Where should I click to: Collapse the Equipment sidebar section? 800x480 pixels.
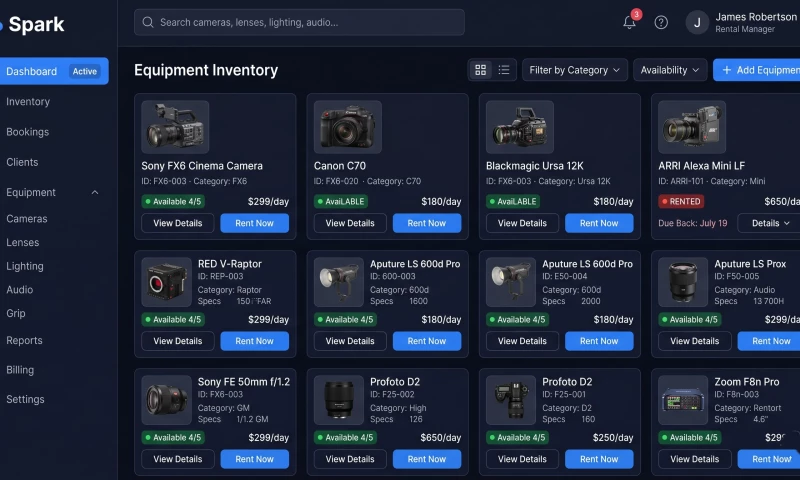(x=95, y=192)
